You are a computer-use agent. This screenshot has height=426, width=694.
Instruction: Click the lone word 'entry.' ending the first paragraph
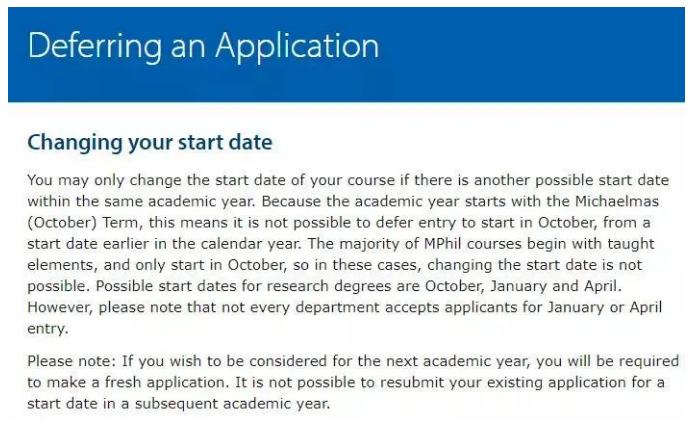48,329
